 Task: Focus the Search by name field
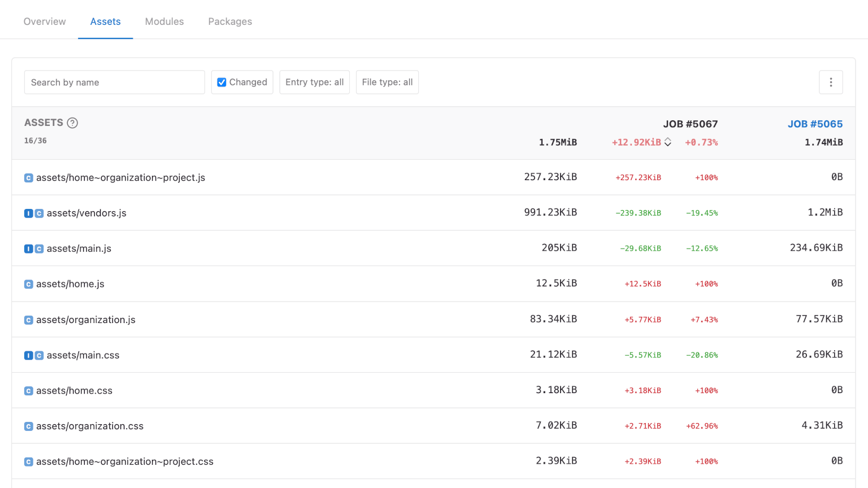(x=114, y=82)
